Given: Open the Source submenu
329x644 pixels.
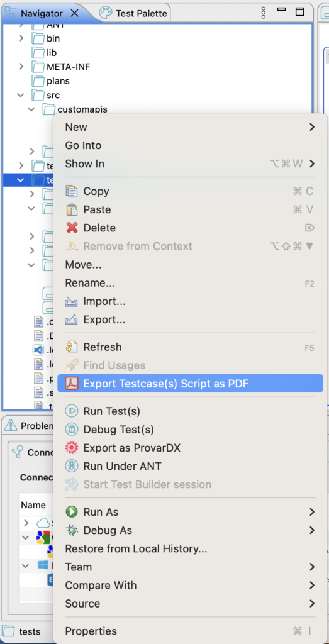Looking at the screenshot, I should (x=190, y=604).
